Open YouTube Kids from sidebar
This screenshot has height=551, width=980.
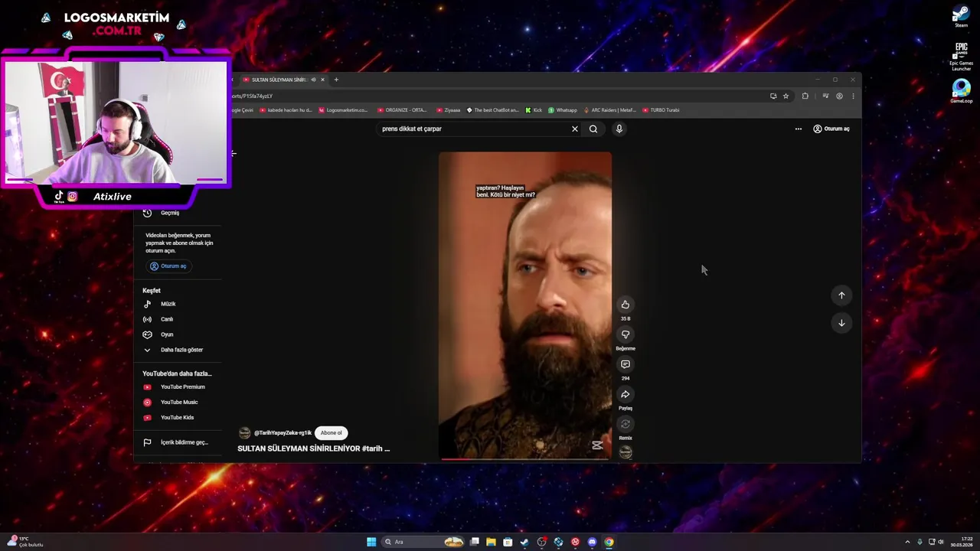(x=178, y=418)
